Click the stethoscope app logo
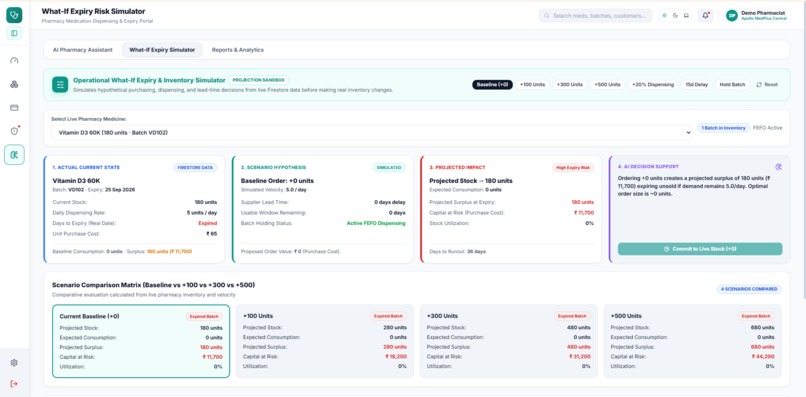Screen dimensions: 806x397 [x=14, y=15]
